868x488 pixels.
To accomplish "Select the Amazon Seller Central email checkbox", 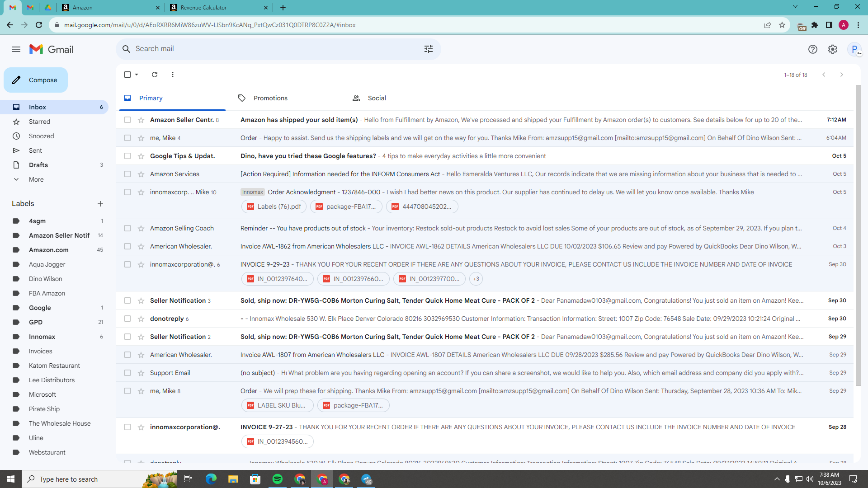I will tap(127, 120).
